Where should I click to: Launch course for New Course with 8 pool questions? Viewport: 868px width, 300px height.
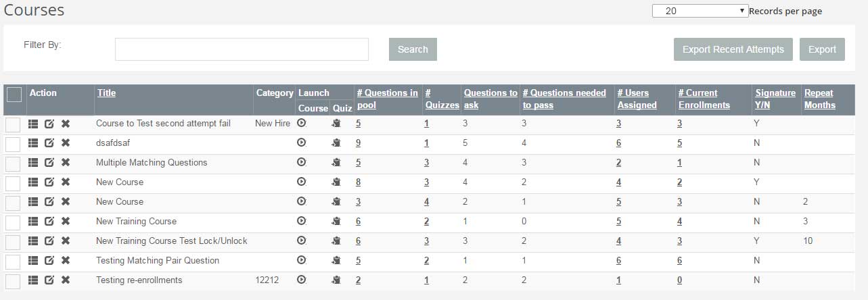[302, 182]
